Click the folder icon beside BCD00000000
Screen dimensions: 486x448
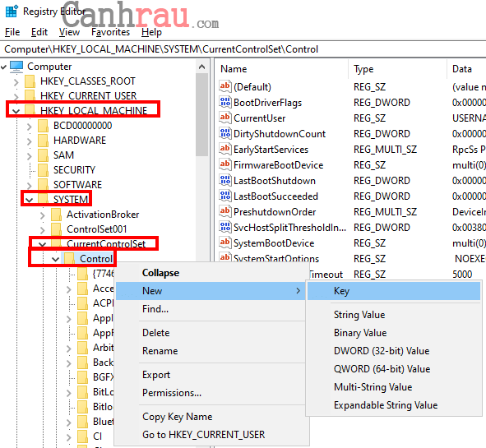[43, 126]
